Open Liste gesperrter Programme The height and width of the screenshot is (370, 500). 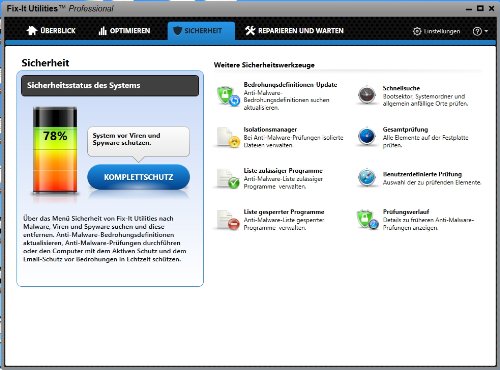[284, 212]
